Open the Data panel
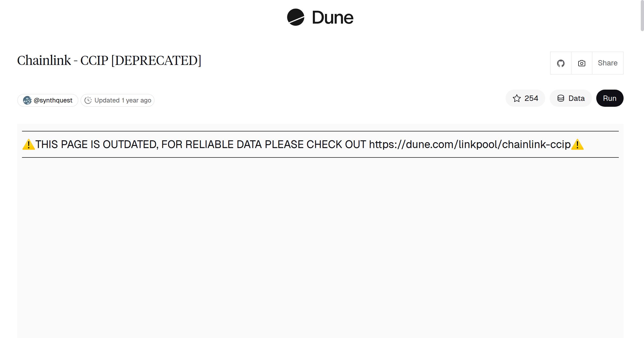Screen dimensions: 644x338 (571, 98)
